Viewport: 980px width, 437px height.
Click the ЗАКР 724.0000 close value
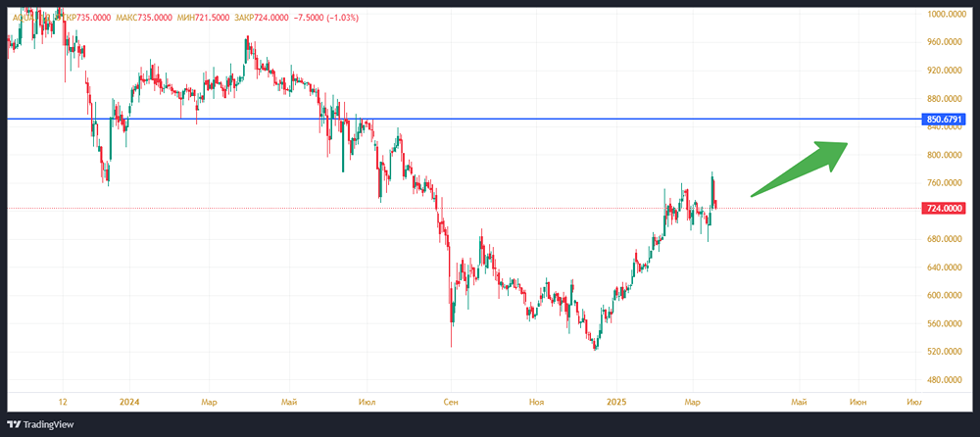point(262,19)
